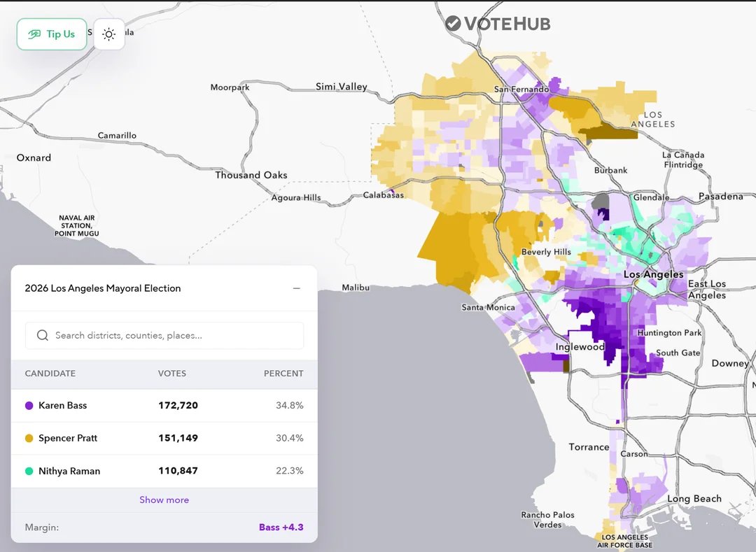Click the 2026 Los Angeles Mayoral Election title
The width and height of the screenshot is (756, 552).
coord(103,288)
